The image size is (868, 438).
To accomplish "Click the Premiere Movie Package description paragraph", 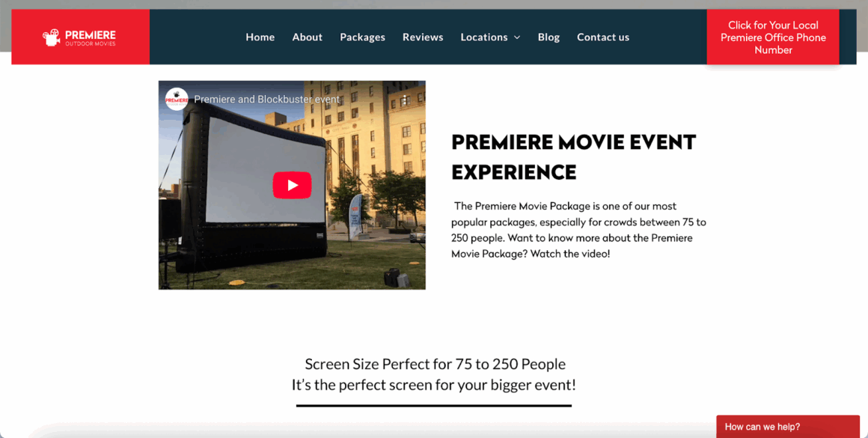I will [578, 230].
